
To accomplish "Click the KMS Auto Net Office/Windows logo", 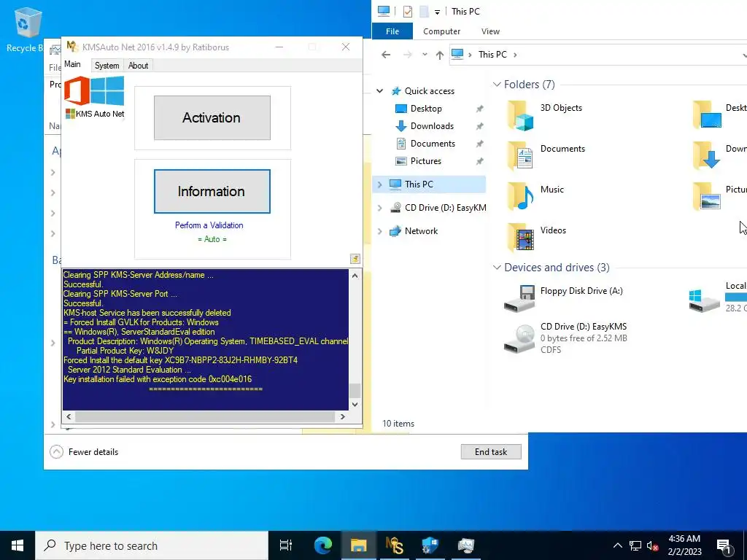I will pyautogui.click(x=94, y=97).
